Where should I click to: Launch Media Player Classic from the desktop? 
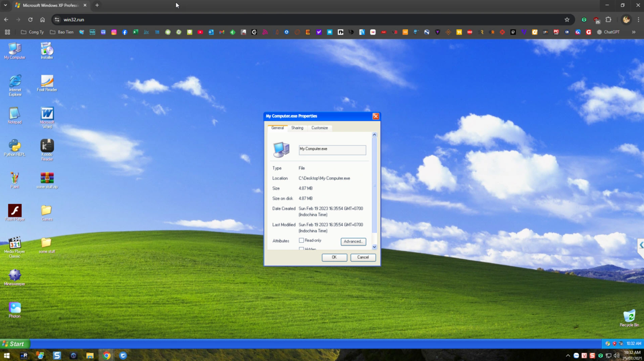point(15,247)
